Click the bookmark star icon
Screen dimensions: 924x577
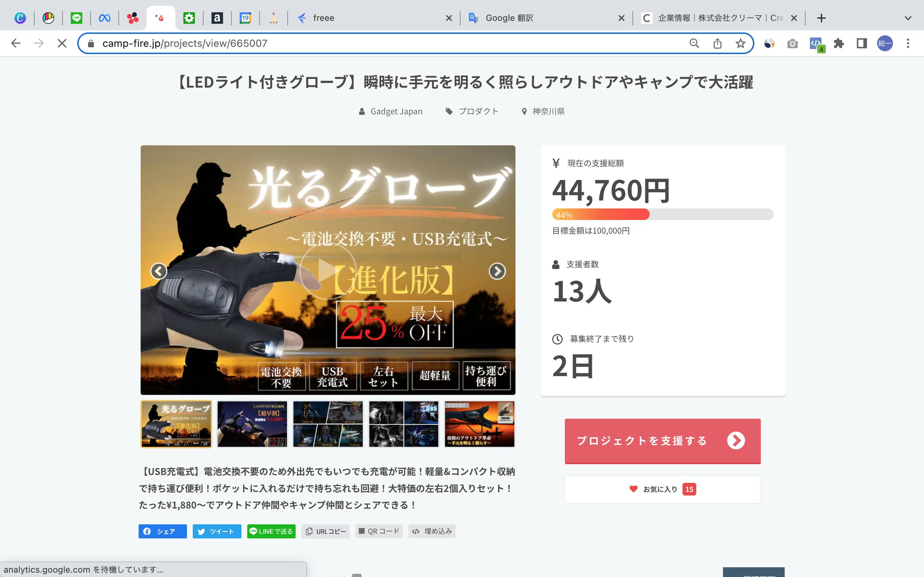click(x=740, y=44)
